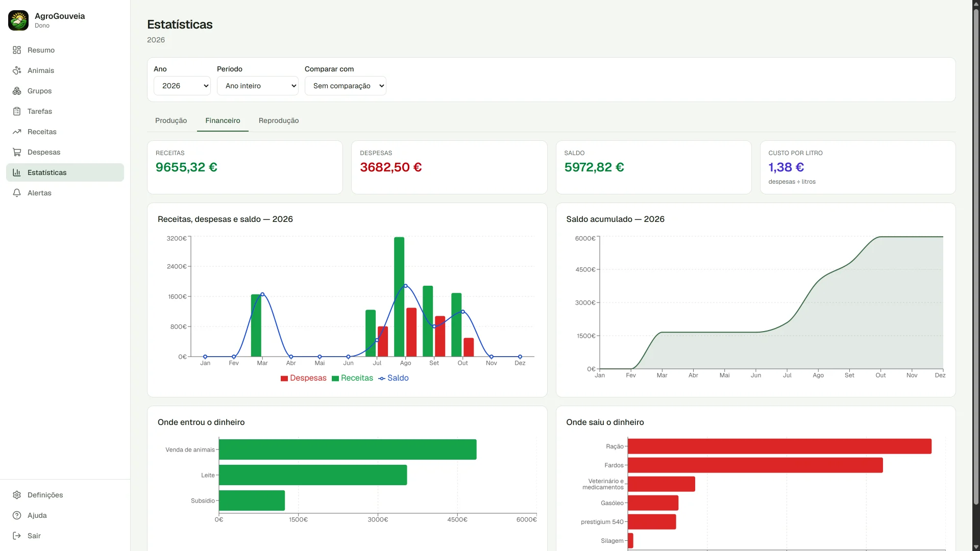Click the Alertas bell icon
Image resolution: width=980 pixels, height=551 pixels.
(x=17, y=193)
